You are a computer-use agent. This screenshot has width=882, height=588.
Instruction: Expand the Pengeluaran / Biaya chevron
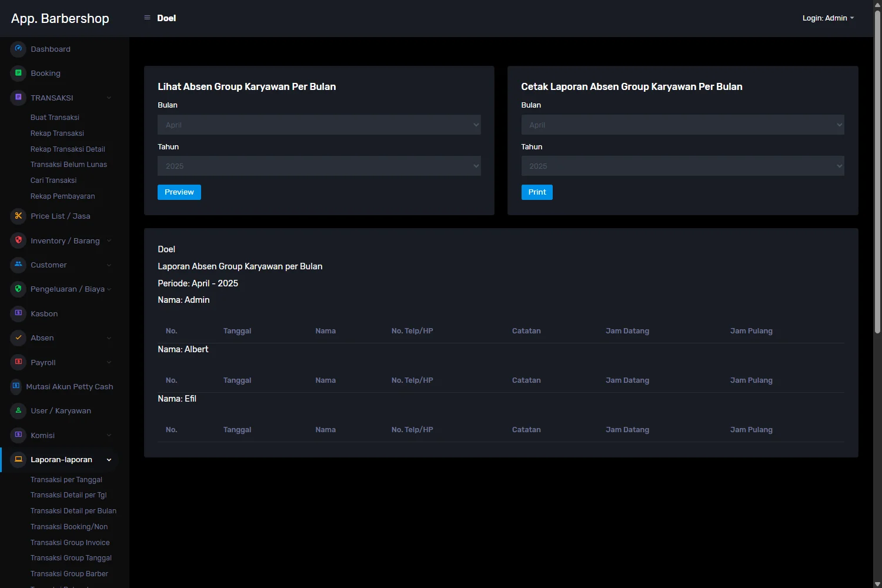[x=109, y=289]
